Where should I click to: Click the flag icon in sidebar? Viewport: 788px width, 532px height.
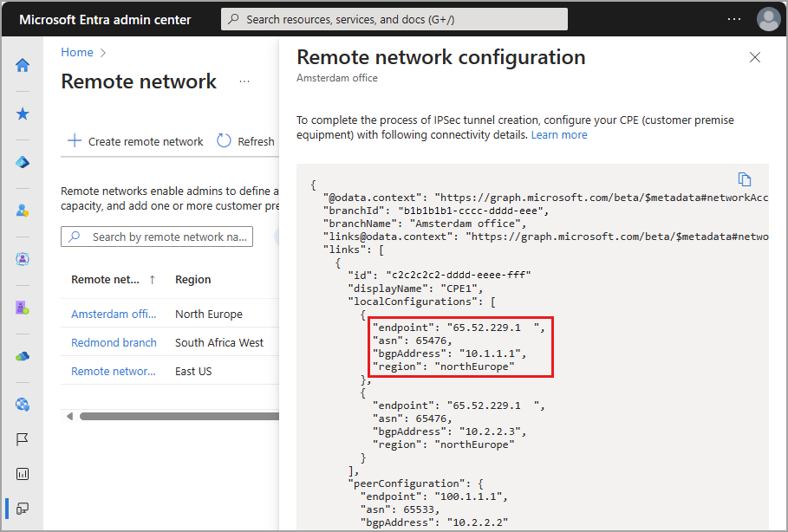coord(23,439)
